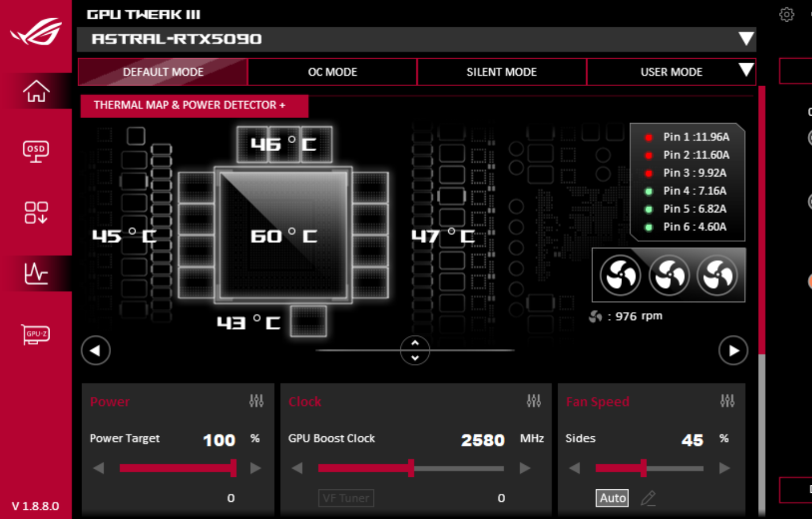The height and width of the screenshot is (519, 812).
Task: Increase Power Target with right arrow
Action: [255, 468]
